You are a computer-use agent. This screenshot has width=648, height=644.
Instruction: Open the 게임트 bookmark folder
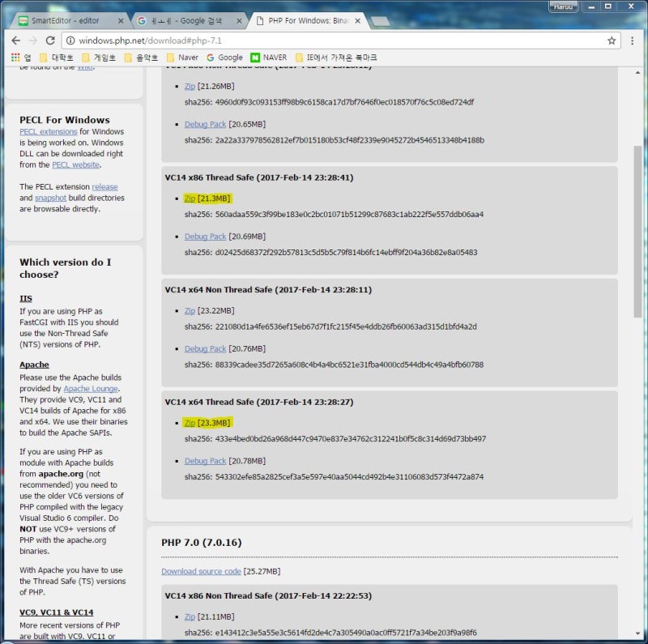click(x=99, y=58)
